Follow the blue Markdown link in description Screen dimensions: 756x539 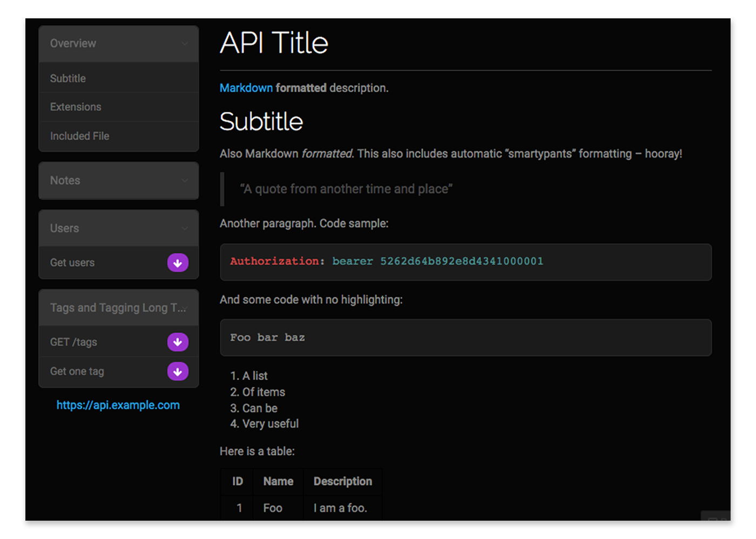click(246, 88)
